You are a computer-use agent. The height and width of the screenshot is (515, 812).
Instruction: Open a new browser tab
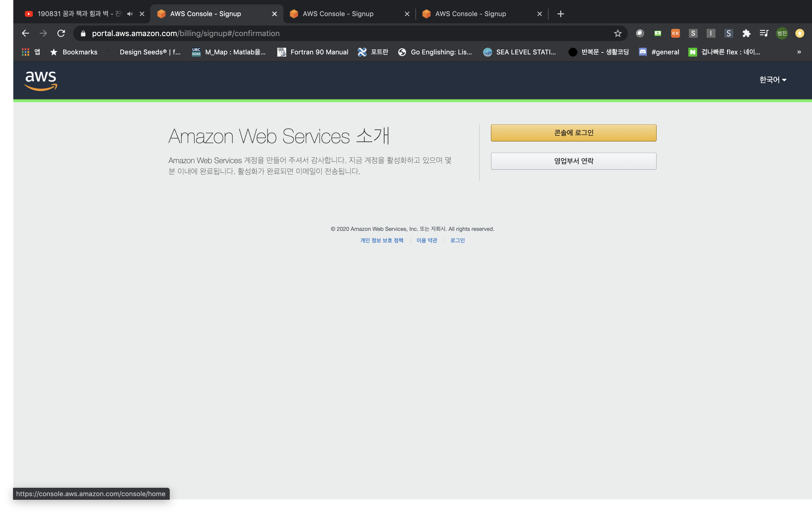[x=560, y=14]
